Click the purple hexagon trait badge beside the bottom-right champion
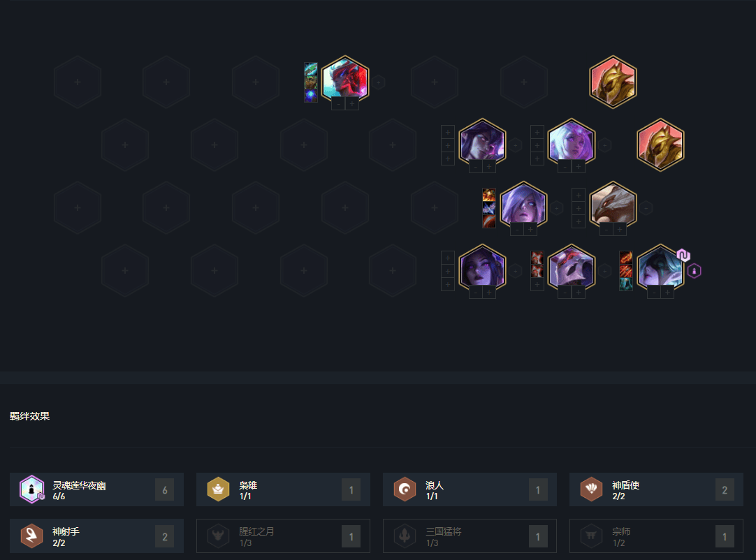Screen dimensions: 756x560 694,271
